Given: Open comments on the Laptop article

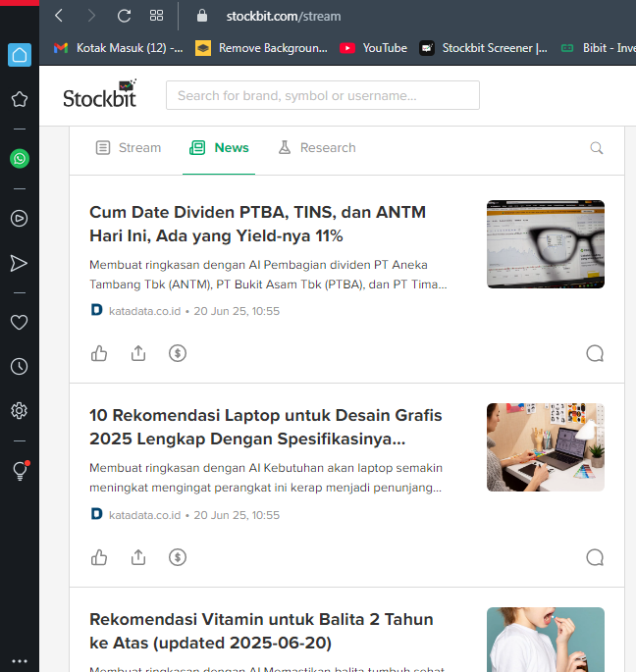Looking at the screenshot, I should (595, 557).
